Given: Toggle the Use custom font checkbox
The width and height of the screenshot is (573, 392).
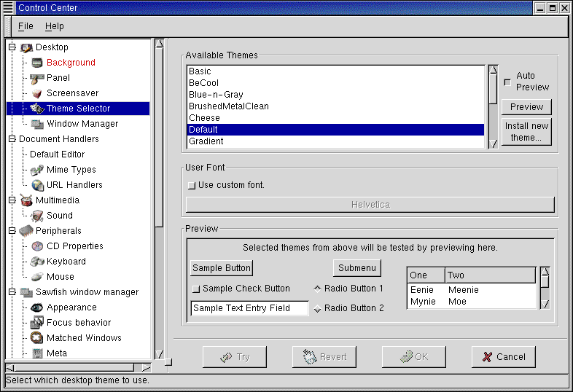Looking at the screenshot, I should click(192, 185).
